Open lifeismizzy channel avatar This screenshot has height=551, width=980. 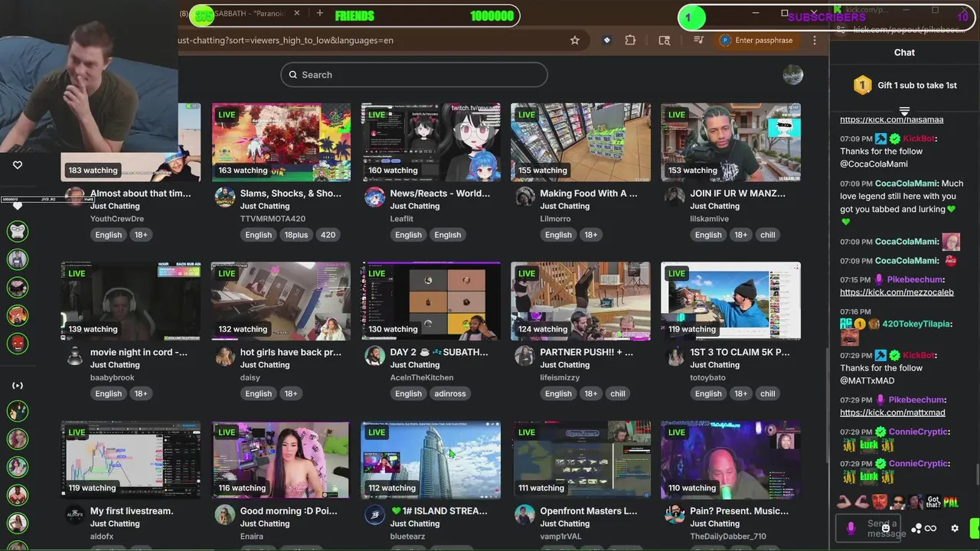tap(524, 357)
